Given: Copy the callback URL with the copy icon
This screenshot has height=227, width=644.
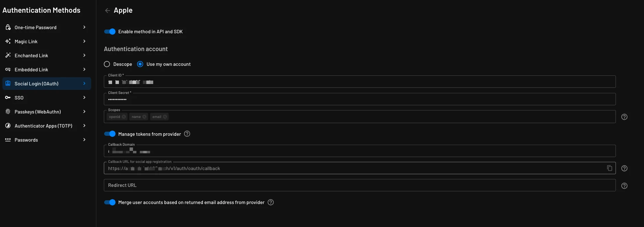Looking at the screenshot, I should (609, 168).
